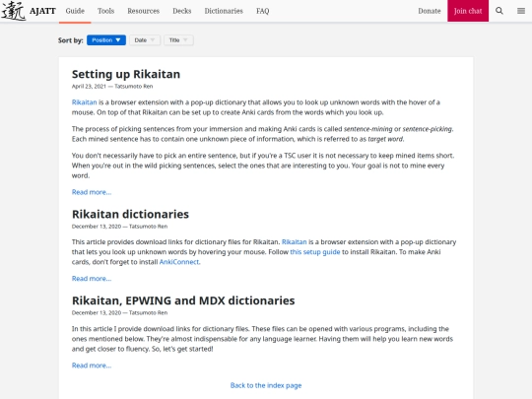This screenshot has height=399, width=532.
Task: Open the Tools menu item
Action: 105,11
